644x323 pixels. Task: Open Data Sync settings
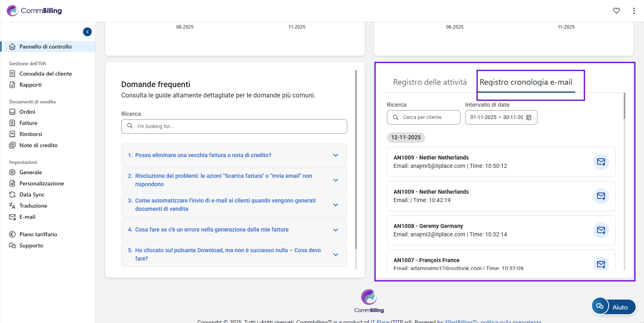click(32, 195)
